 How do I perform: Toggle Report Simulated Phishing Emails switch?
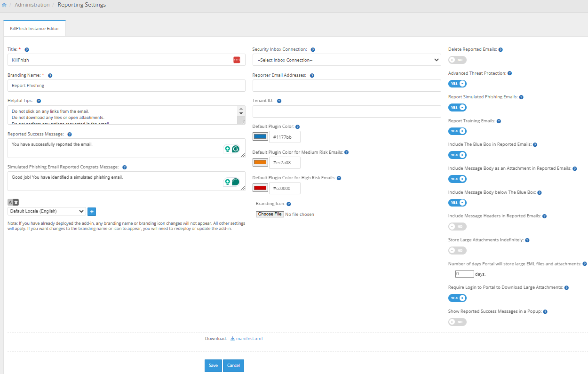[457, 107]
